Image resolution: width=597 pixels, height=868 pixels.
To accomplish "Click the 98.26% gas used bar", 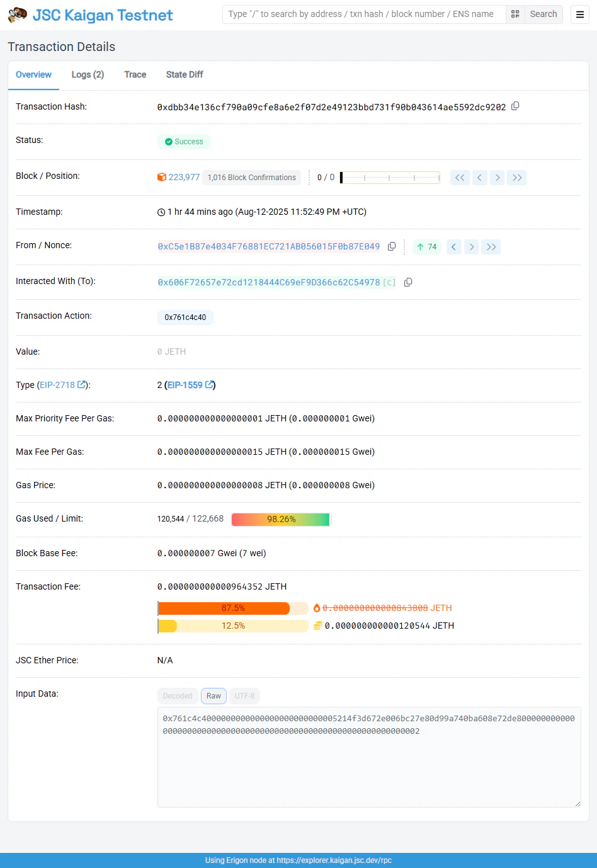I will (281, 519).
